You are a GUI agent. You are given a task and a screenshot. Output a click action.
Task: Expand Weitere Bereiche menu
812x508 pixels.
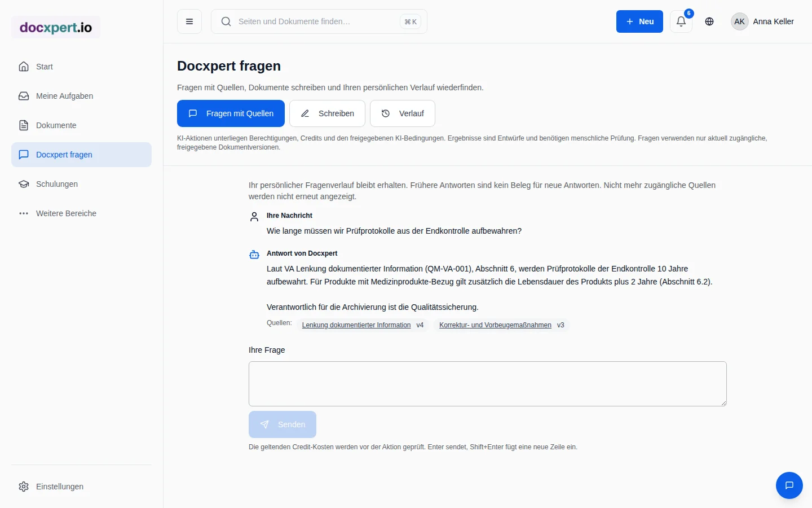pyautogui.click(x=81, y=213)
